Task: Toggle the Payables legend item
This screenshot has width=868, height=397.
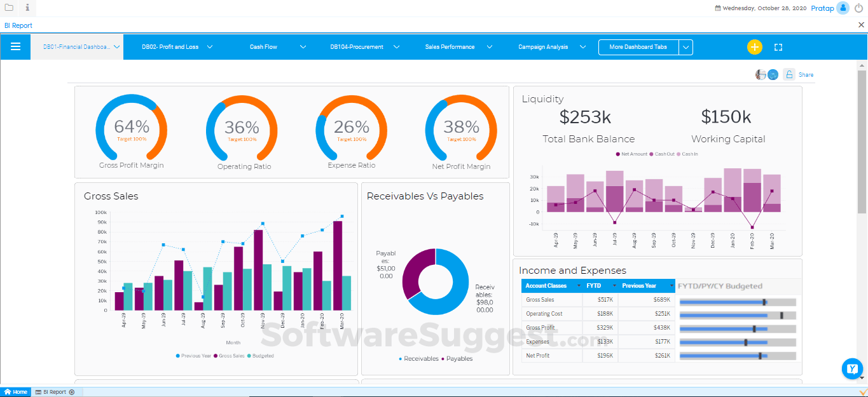Action: [x=457, y=359]
